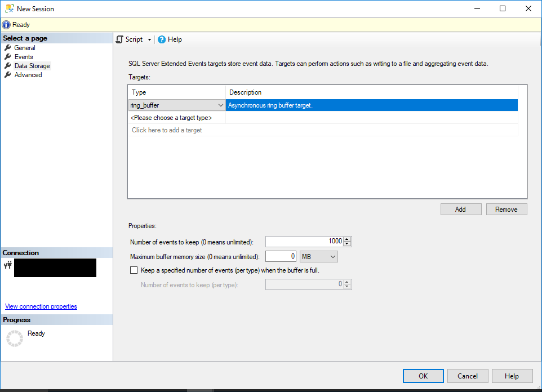Increment the number of events to keep

(x=348, y=238)
